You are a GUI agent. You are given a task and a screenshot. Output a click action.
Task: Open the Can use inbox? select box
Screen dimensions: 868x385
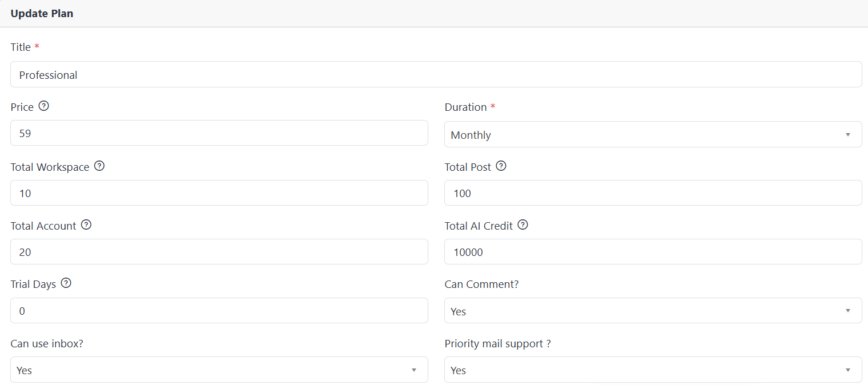click(x=219, y=370)
